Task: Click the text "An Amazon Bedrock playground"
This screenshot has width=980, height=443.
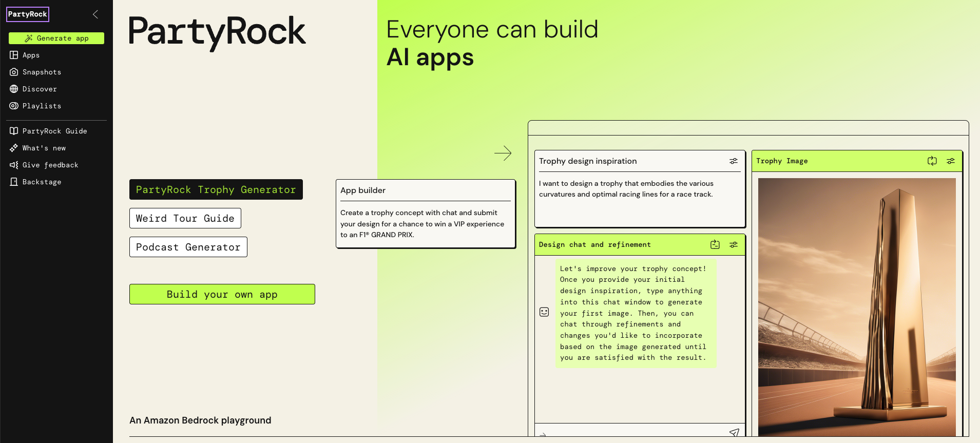Action: point(200,420)
